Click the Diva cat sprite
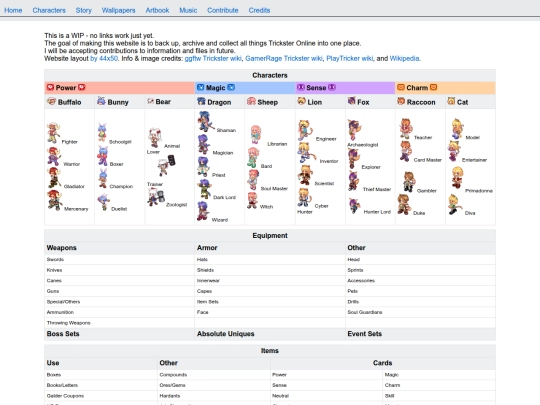 (455, 205)
